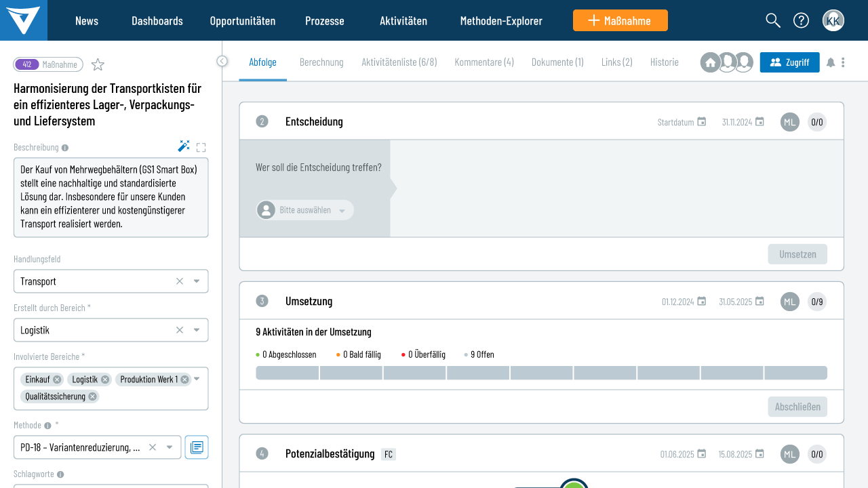
Task: Clear the Transport Handlungsfeld selection
Action: point(180,281)
